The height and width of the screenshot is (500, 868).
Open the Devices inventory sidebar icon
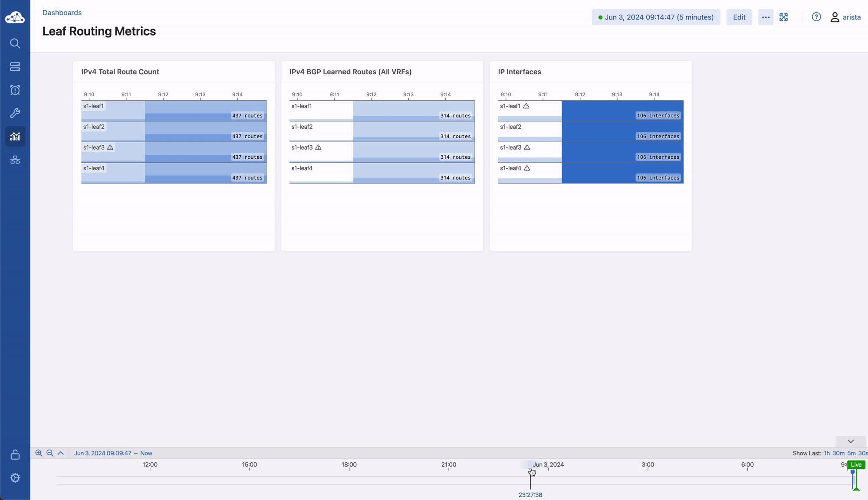click(15, 67)
